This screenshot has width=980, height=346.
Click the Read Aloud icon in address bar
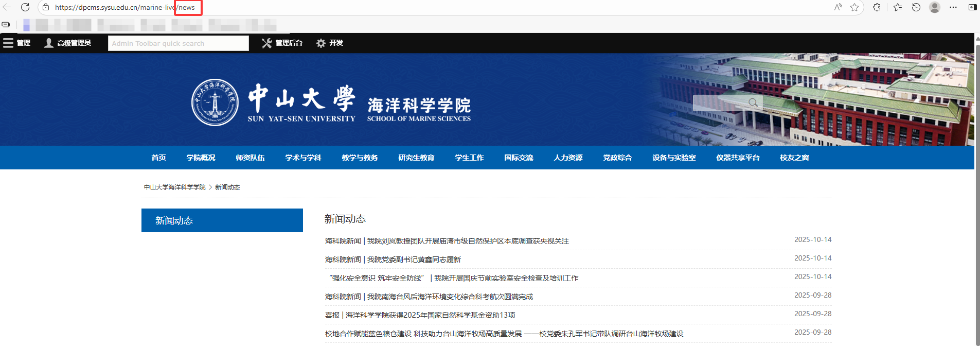(838, 7)
